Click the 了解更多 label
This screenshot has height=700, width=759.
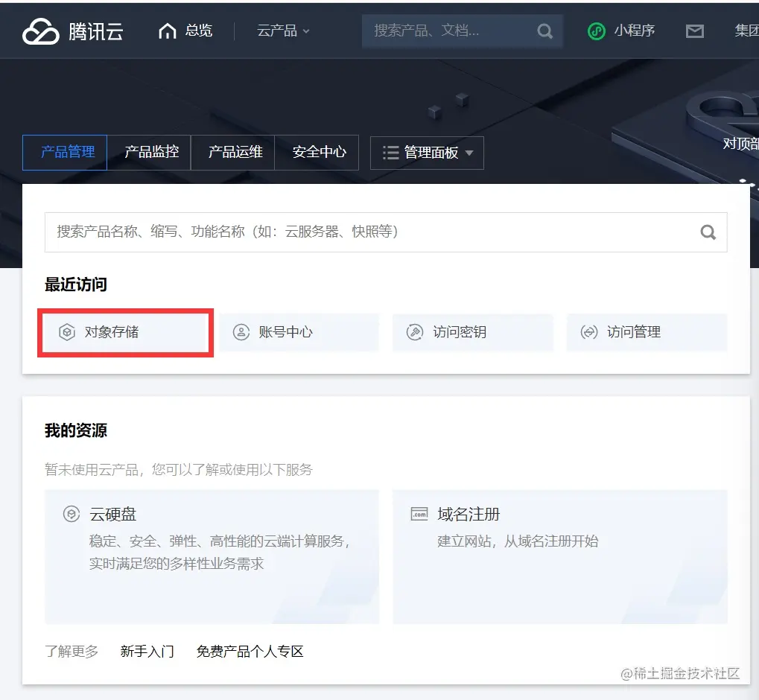tap(72, 651)
